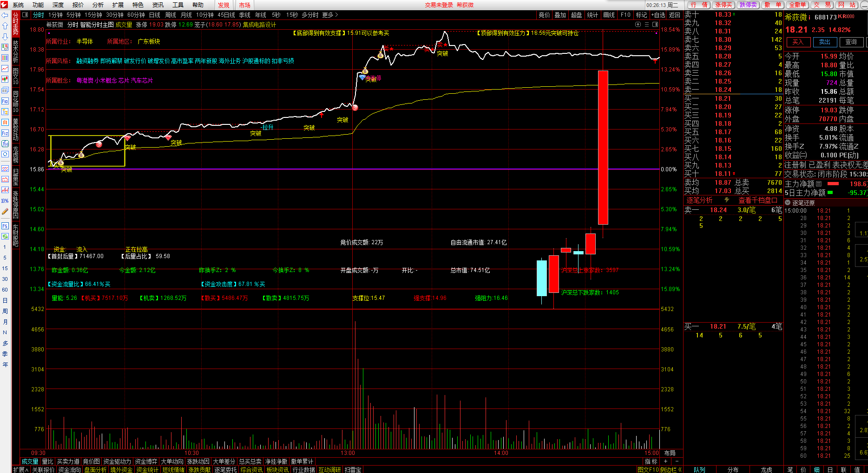Screen dimensions: 868x473
Task: Click the candlestick chart icon in left toolbar
Action: point(5,79)
